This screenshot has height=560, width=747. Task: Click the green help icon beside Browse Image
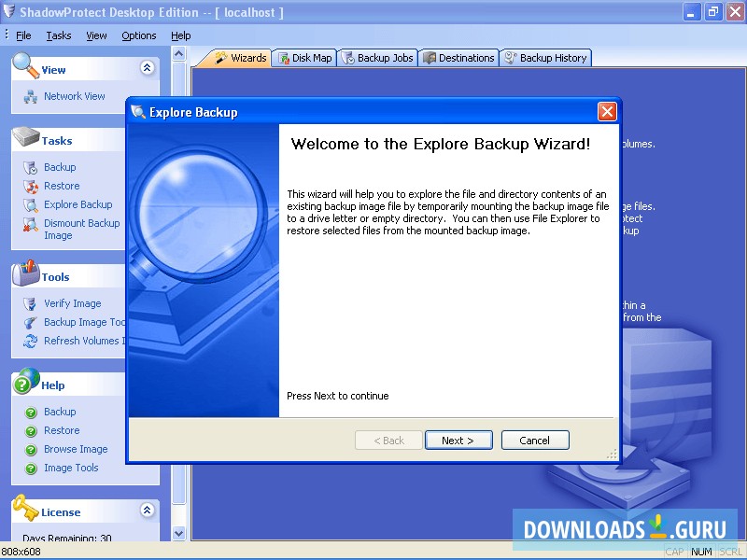click(31, 450)
